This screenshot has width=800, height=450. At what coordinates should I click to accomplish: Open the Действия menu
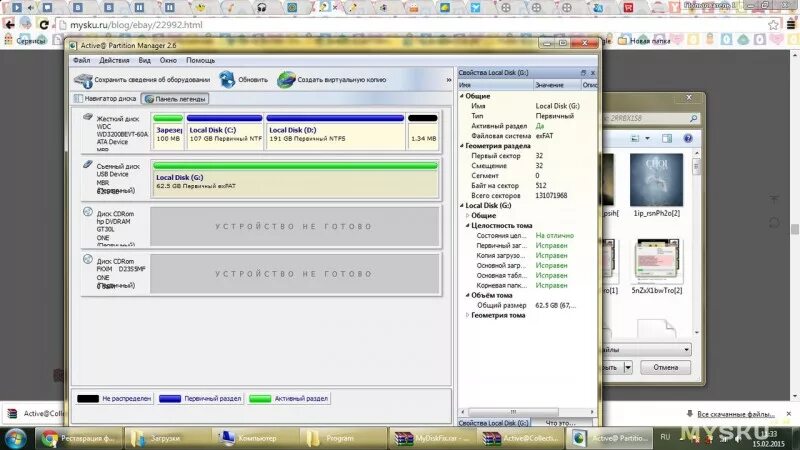coord(114,60)
